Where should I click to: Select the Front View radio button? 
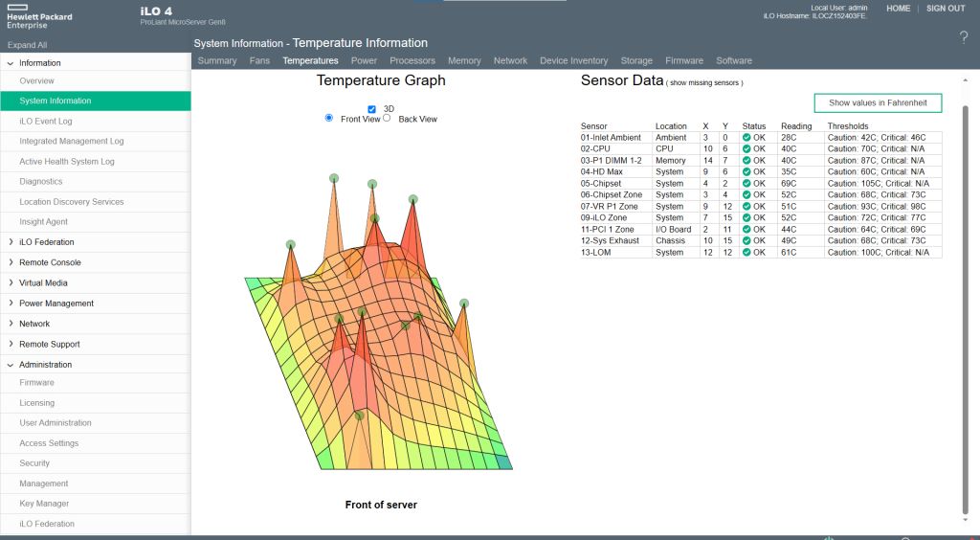(x=329, y=118)
